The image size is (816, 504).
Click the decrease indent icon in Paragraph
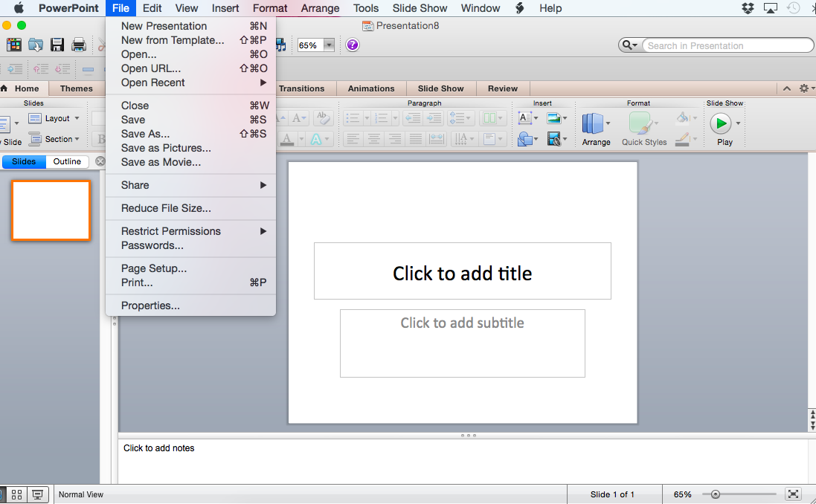click(413, 118)
